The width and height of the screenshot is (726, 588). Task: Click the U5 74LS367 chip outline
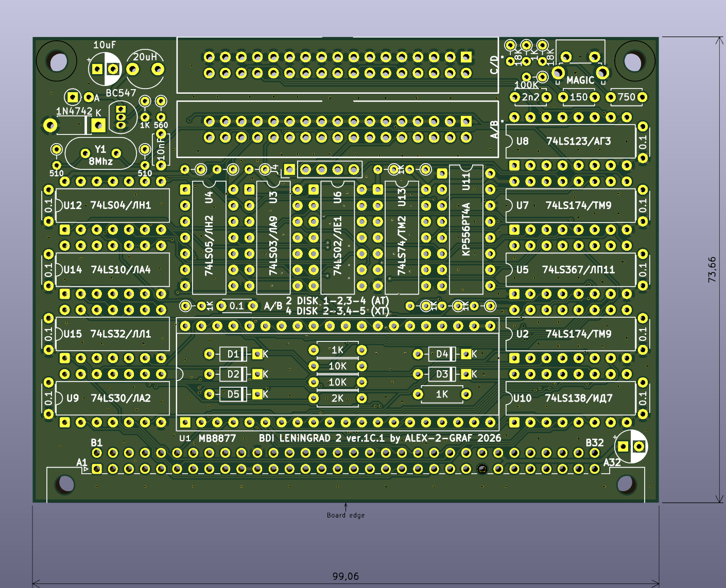pos(570,270)
